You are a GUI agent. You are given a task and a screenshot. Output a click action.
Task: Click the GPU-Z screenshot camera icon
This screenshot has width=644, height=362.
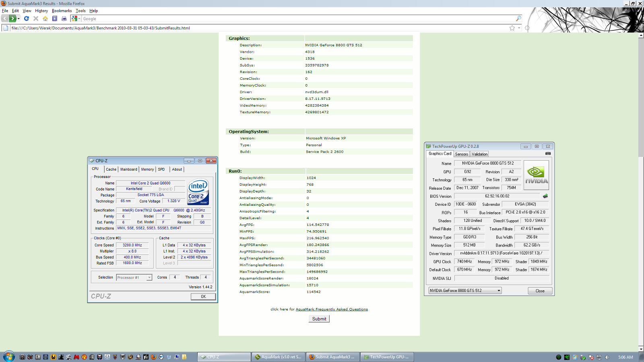[x=548, y=153]
